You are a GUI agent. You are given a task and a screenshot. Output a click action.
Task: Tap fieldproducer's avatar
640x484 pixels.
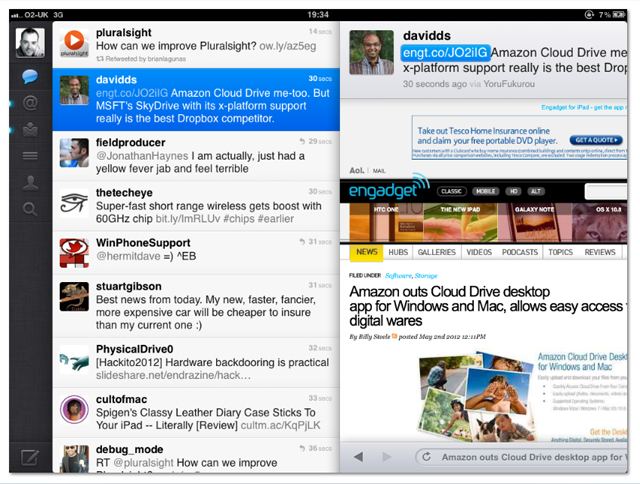74,153
